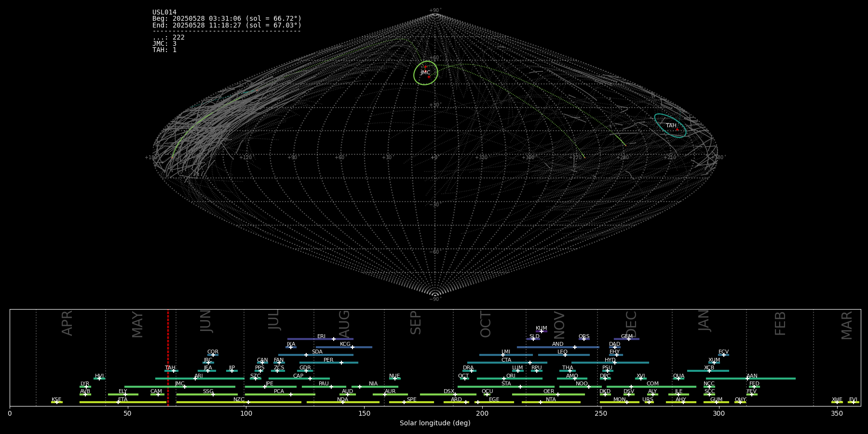Click the TAH radiant label on sky map

671,126
